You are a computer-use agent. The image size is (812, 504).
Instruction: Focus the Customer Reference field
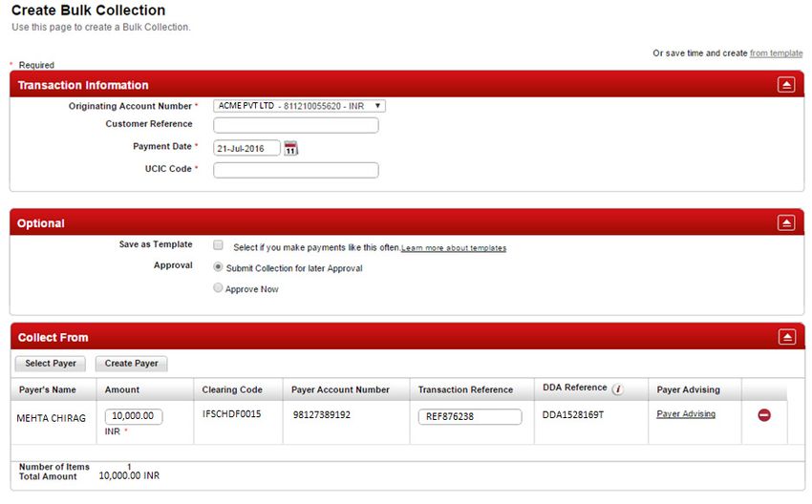coord(296,125)
